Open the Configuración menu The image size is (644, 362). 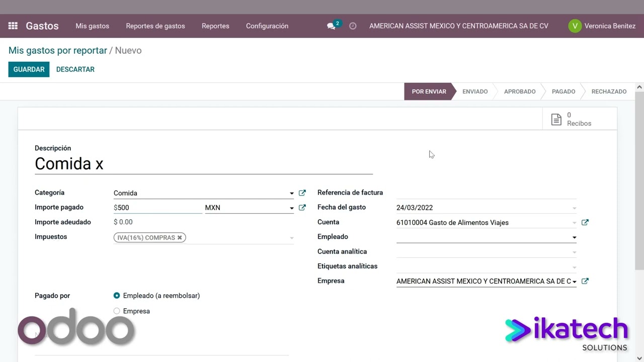coord(267,26)
